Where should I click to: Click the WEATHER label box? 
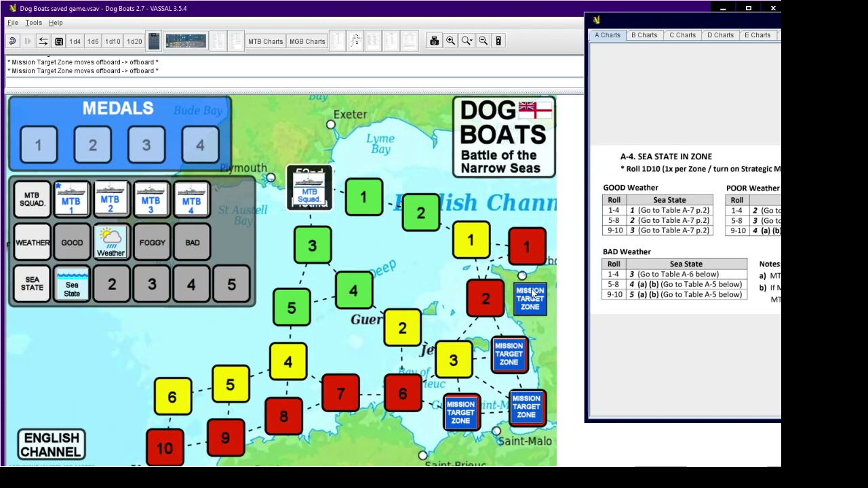(x=32, y=243)
